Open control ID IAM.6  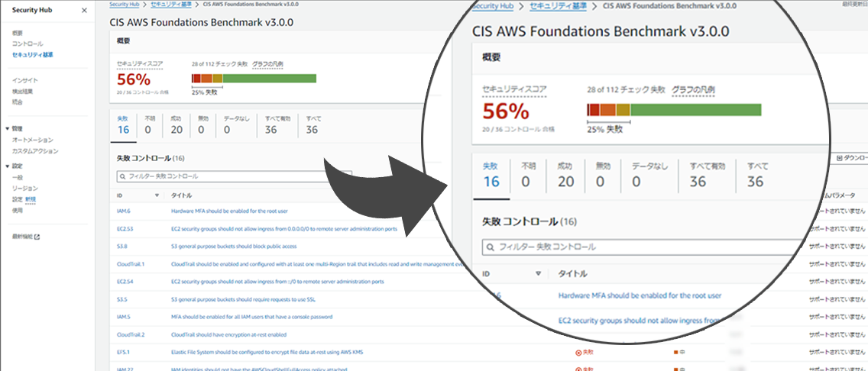122,211
